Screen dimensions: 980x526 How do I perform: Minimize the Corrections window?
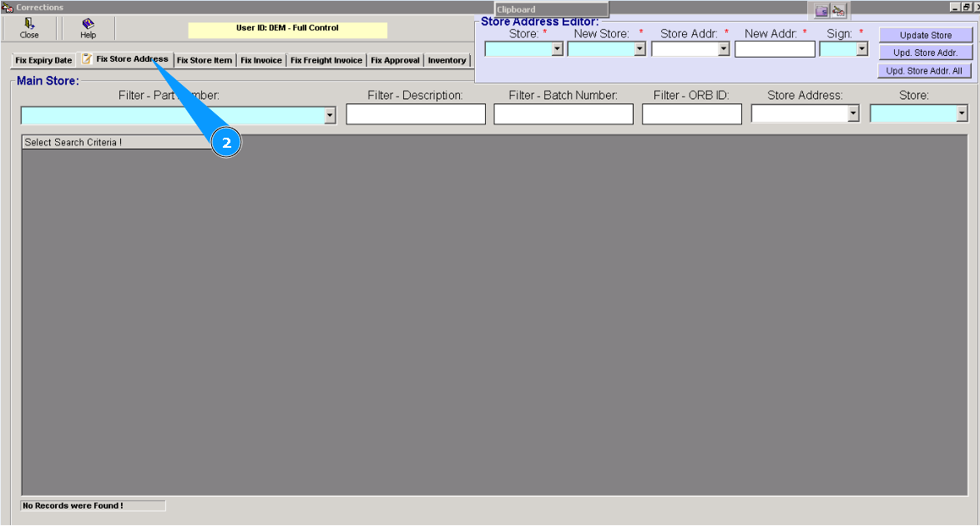pyautogui.click(x=954, y=7)
